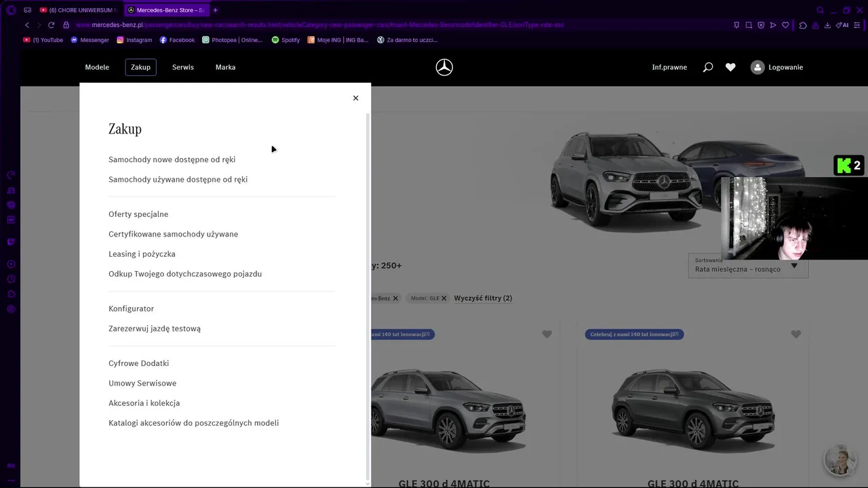This screenshot has width=868, height=488.
Task: Favorite the first GLE 300 d card
Action: (x=547, y=334)
